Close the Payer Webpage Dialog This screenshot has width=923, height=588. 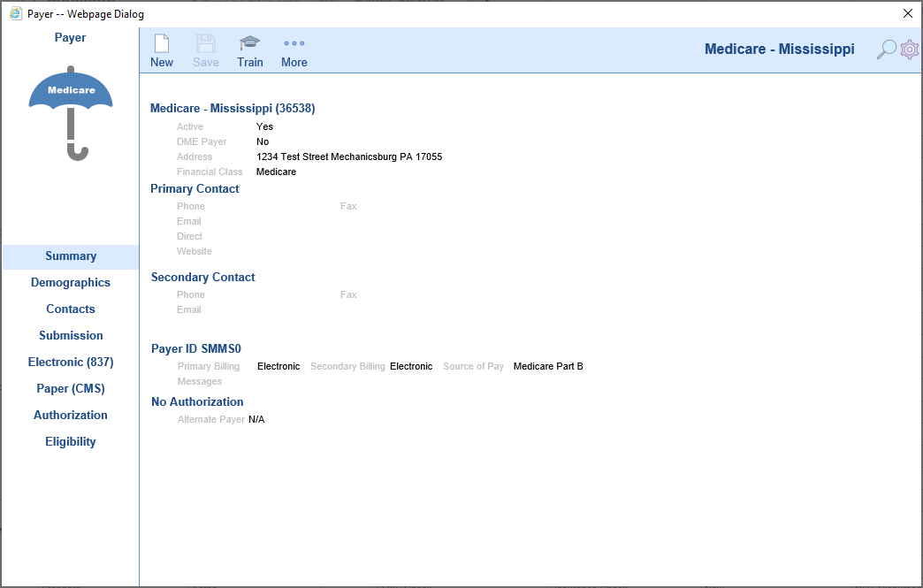(908, 13)
